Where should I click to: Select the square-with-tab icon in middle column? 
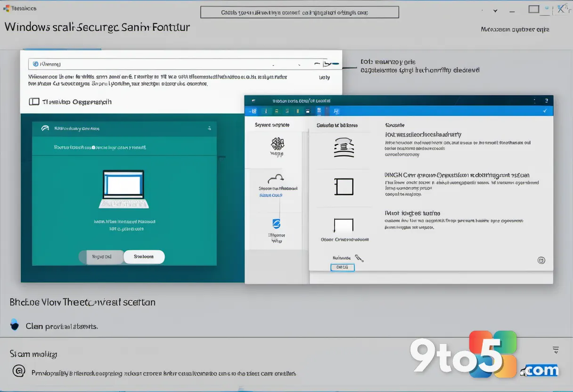344,186
